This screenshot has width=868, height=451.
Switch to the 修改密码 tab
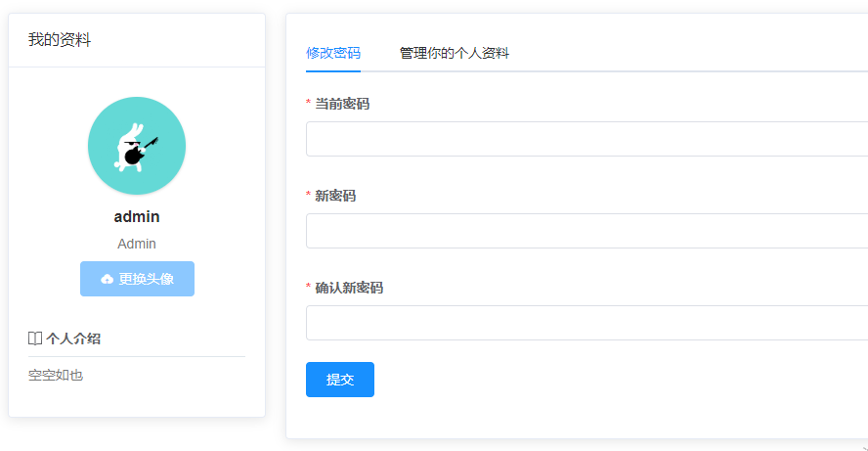click(x=333, y=53)
